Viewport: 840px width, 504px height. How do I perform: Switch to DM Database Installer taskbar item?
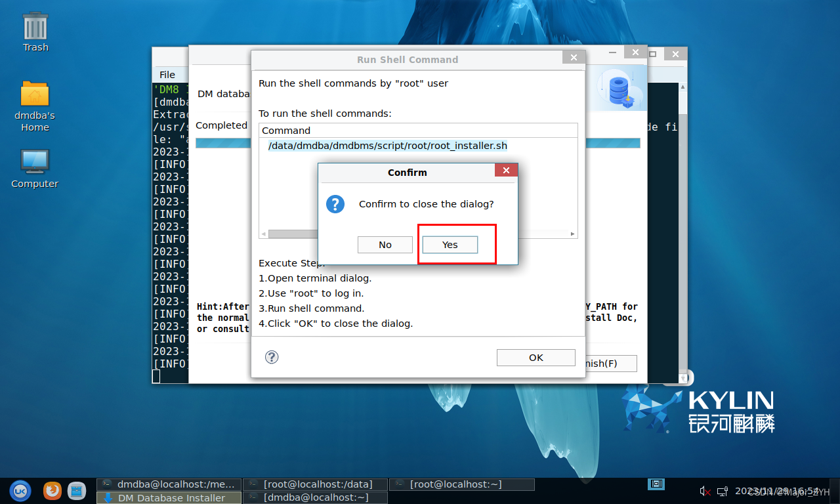pos(169,497)
